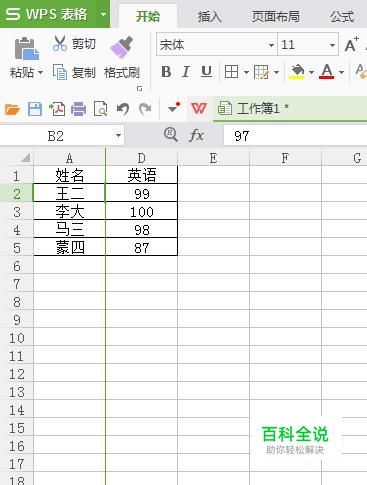Viewport: 367px width, 485px height.
Task: Expand the fill color dropdown arrow
Action: (x=311, y=72)
